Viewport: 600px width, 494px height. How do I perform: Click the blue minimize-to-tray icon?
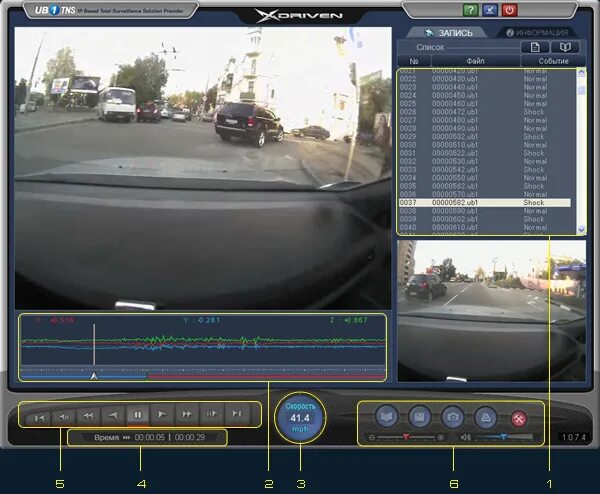pyautogui.click(x=490, y=10)
